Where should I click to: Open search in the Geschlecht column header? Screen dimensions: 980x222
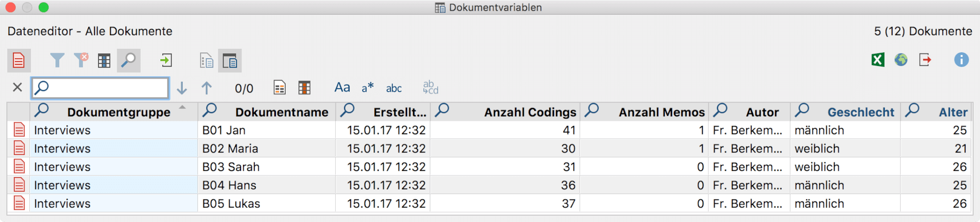pyautogui.click(x=802, y=111)
